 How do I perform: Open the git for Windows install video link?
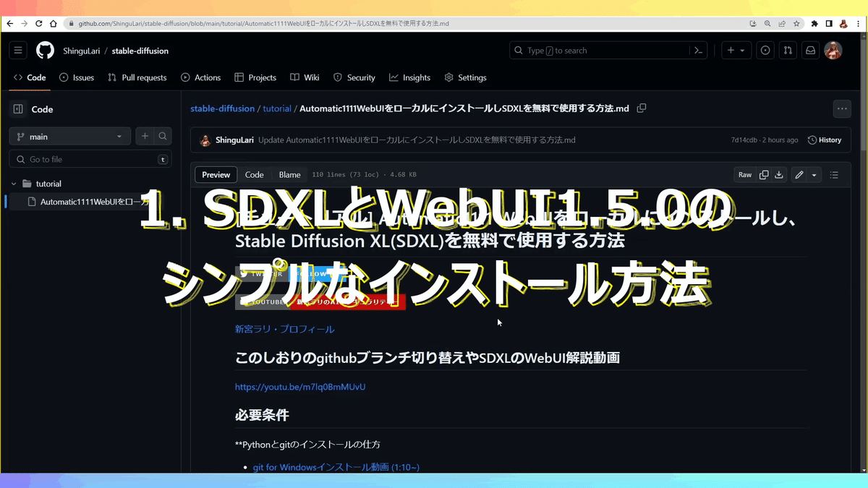coord(336,467)
